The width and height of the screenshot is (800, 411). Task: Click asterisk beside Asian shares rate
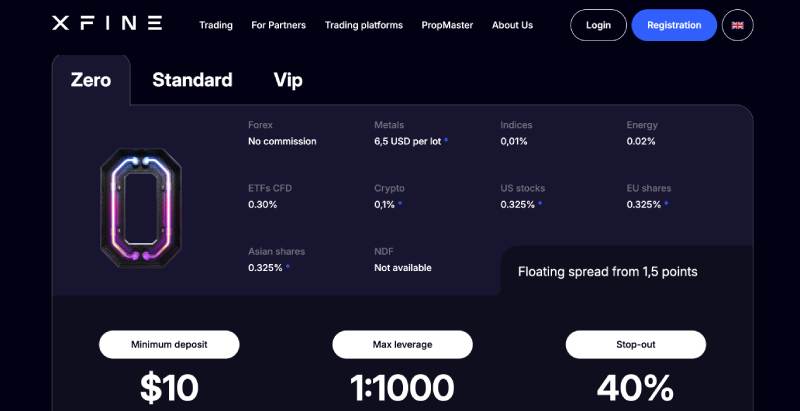pos(288,268)
